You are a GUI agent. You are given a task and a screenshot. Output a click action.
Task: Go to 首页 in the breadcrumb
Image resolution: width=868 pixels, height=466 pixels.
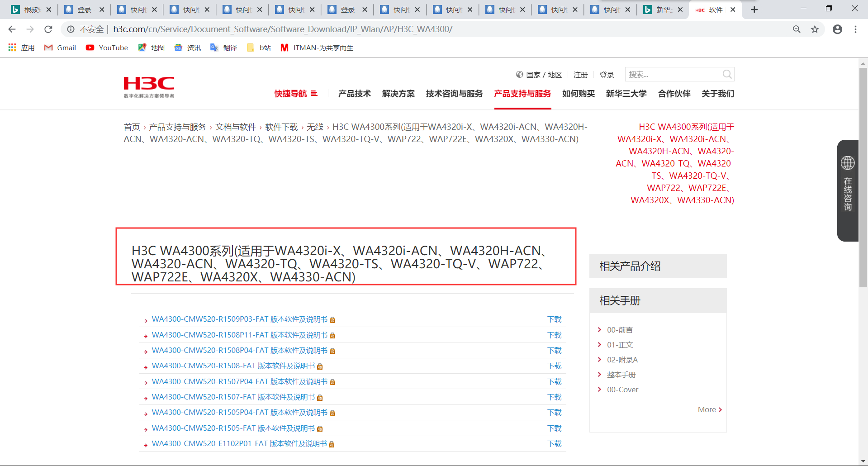click(x=132, y=127)
